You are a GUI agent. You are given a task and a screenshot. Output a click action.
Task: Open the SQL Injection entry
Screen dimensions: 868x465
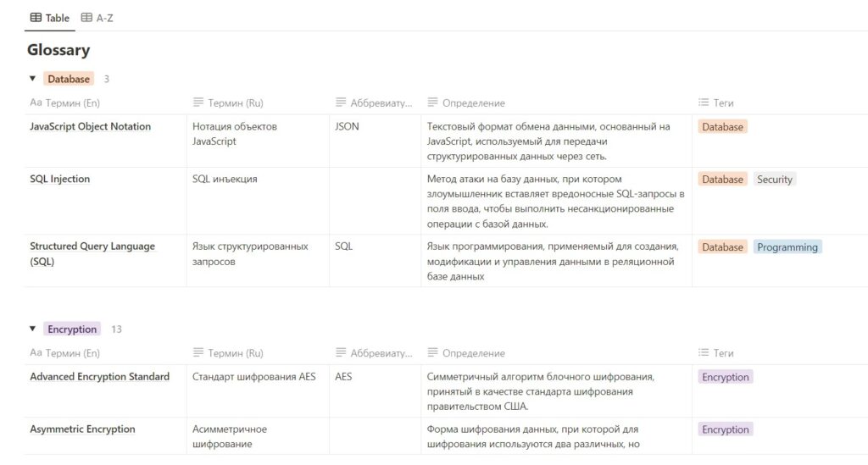(59, 179)
